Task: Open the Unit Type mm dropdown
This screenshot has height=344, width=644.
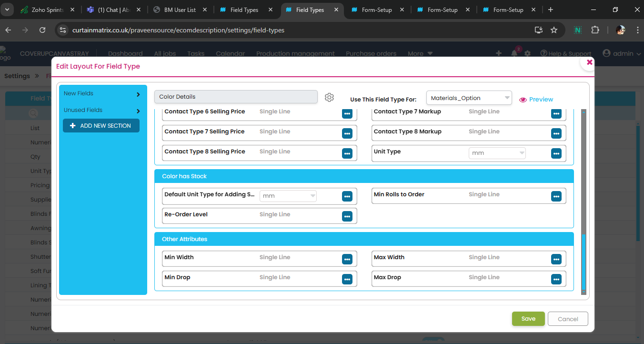Action: (x=497, y=153)
